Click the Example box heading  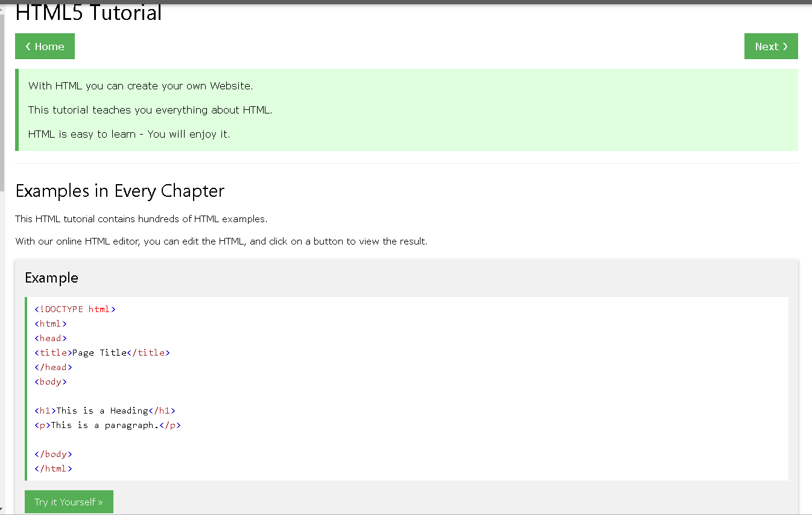[51, 278]
